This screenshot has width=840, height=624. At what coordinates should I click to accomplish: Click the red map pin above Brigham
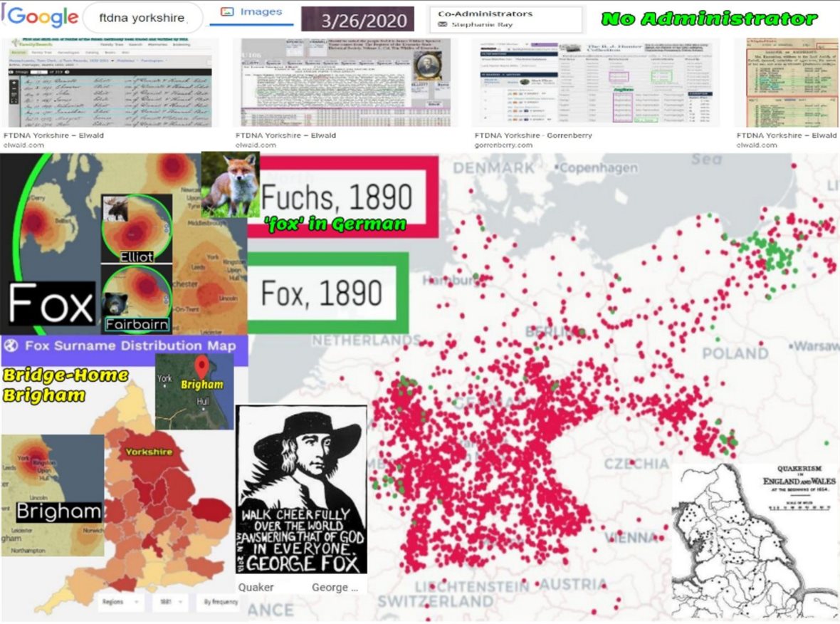[202, 368]
